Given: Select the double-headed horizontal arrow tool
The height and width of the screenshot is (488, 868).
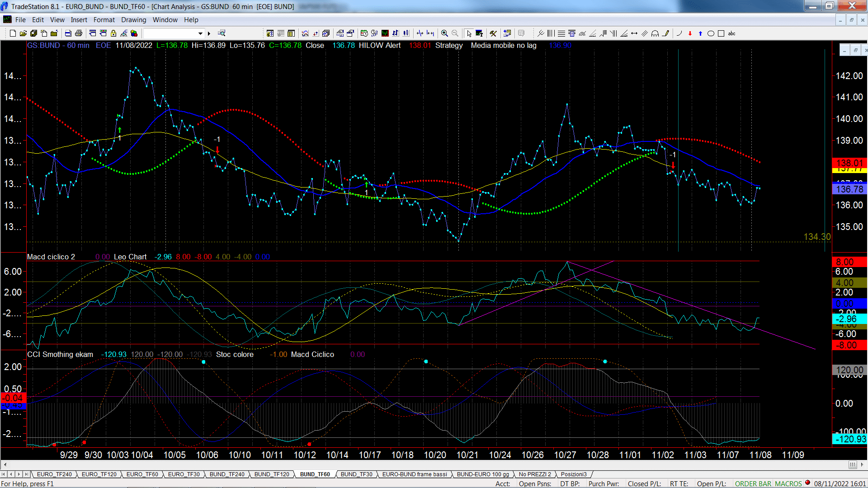Looking at the screenshot, I should pos(634,33).
